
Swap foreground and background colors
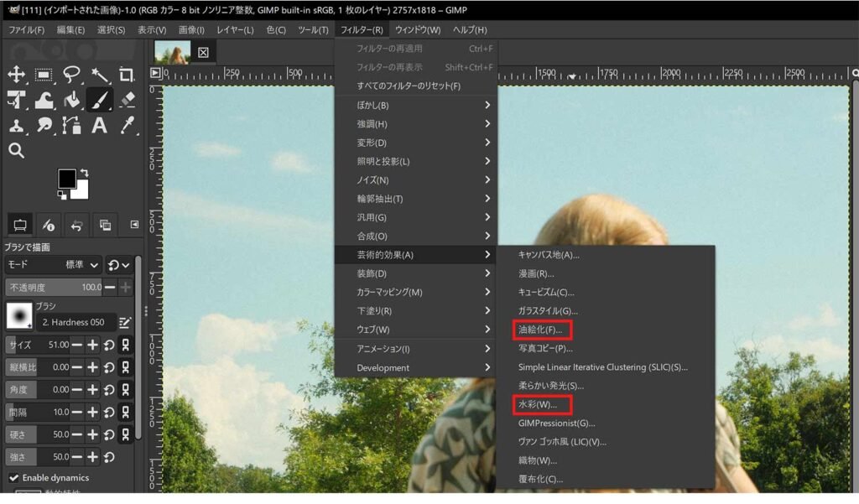84,173
